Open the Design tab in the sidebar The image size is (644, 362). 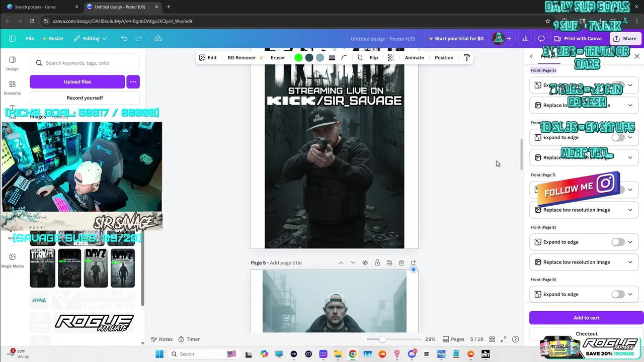coord(13,63)
